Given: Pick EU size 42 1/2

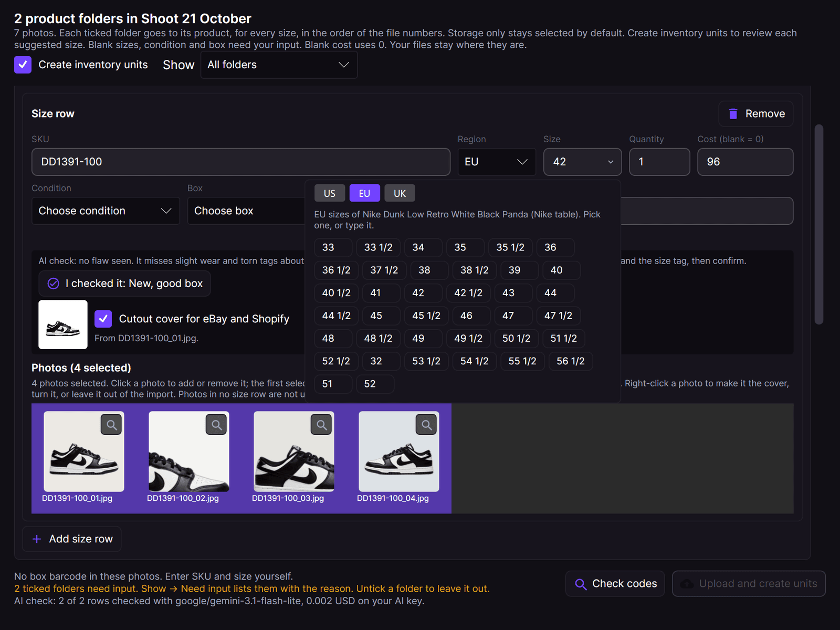Looking at the screenshot, I should coord(468,293).
